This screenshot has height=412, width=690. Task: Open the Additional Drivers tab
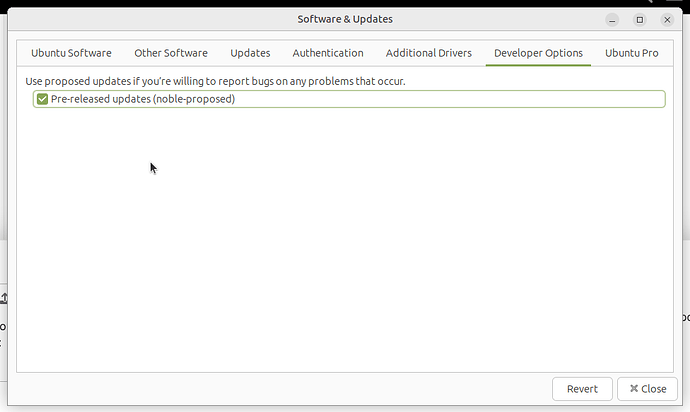coord(429,53)
